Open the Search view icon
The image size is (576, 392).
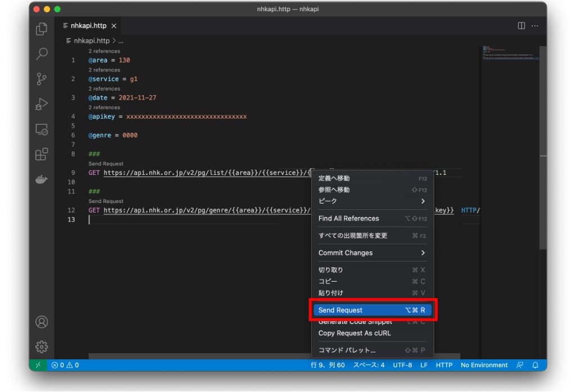(42, 54)
